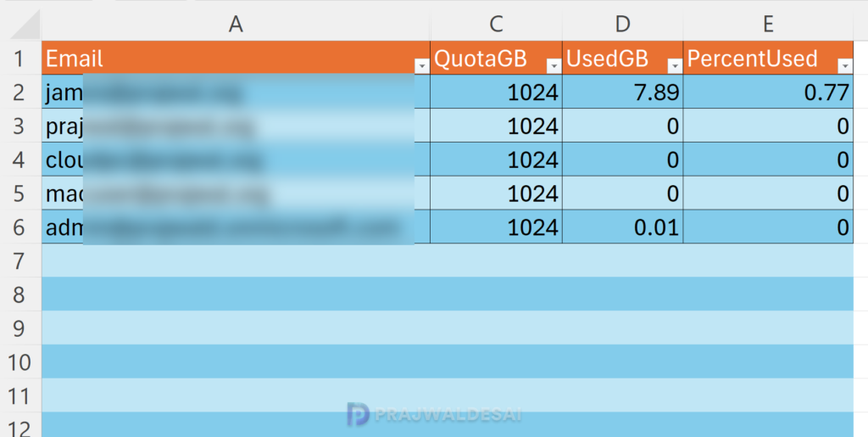Click the UsedGB header cell

click(x=623, y=59)
